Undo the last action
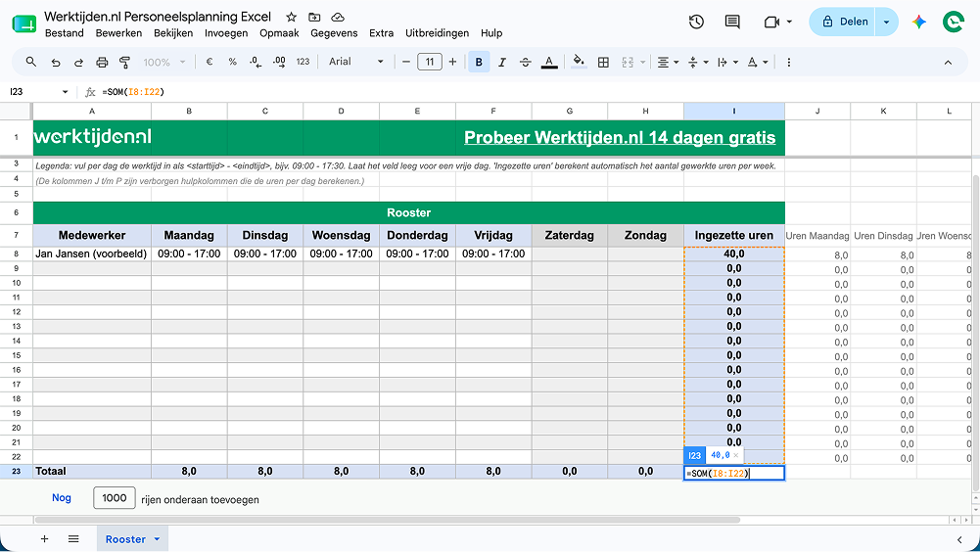 coord(56,62)
